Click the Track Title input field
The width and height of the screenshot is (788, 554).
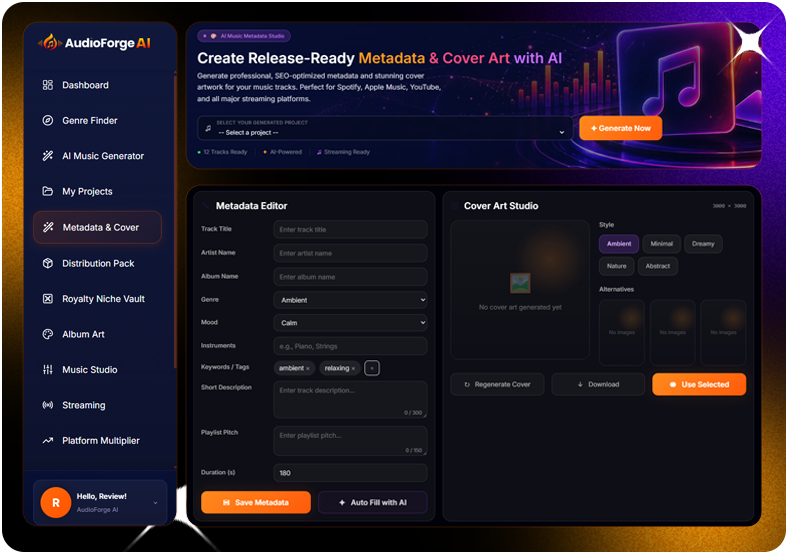tap(351, 229)
